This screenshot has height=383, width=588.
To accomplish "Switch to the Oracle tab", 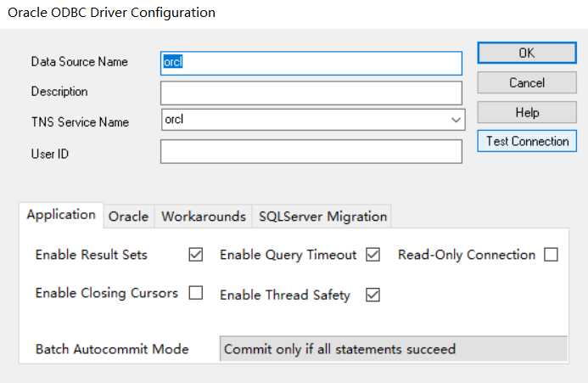I will tap(128, 217).
